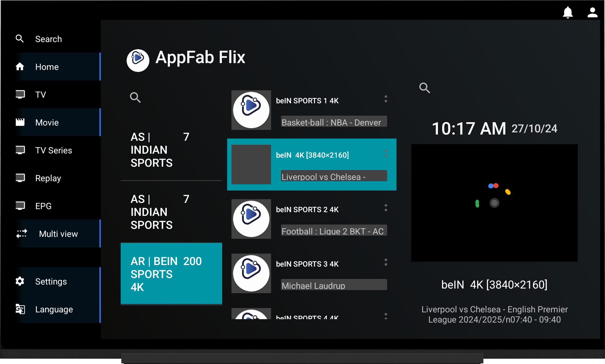605x364 pixels.
Task: Click the English Premier League program description
Action: coord(494,314)
